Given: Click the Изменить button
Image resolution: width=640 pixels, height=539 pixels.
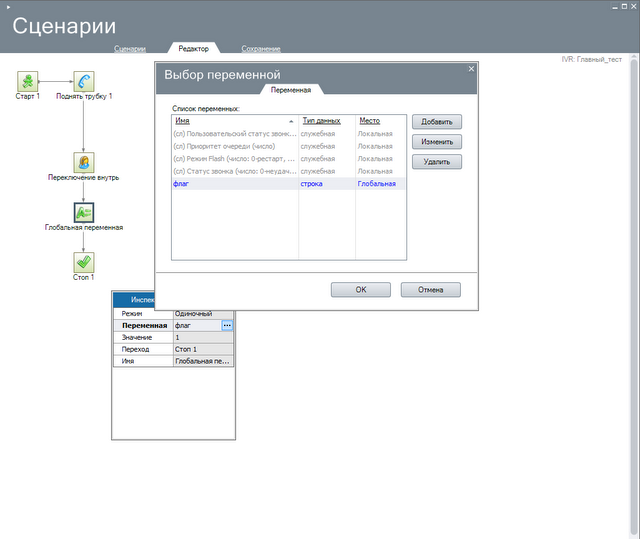Looking at the screenshot, I should click(436, 142).
